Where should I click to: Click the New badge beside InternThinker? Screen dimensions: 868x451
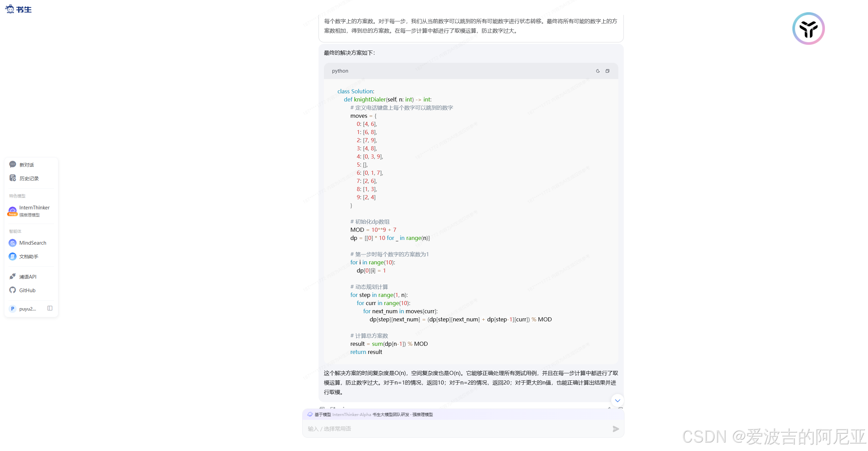(13, 214)
